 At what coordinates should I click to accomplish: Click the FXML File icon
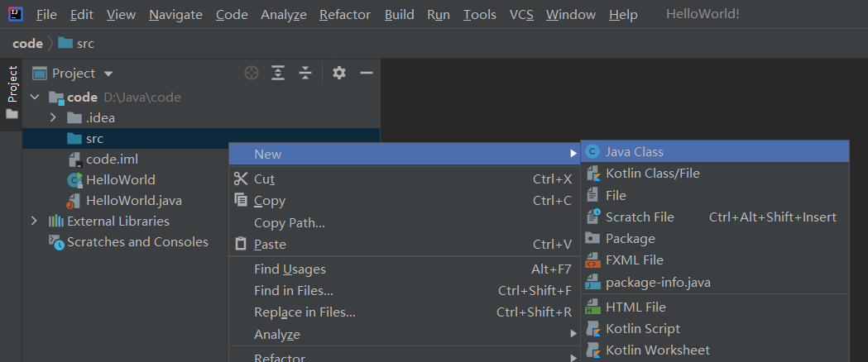(593, 260)
